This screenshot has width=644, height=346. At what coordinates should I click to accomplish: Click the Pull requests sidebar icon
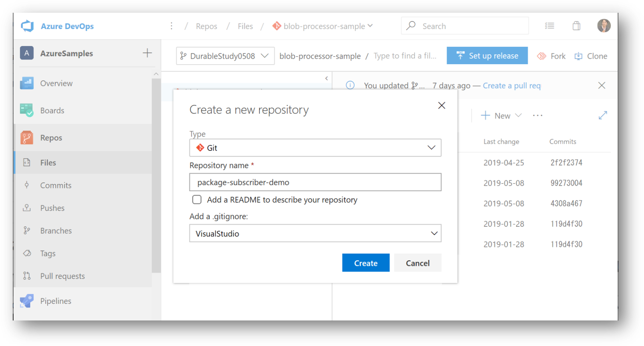pos(27,276)
